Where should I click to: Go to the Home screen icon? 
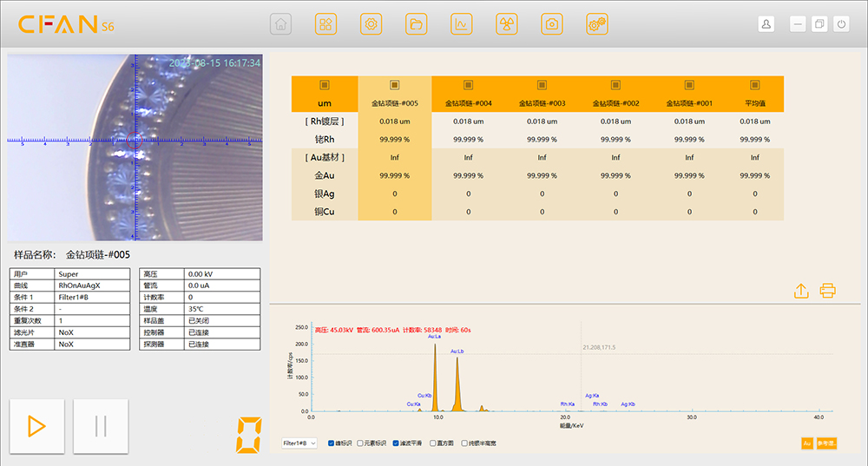point(280,24)
